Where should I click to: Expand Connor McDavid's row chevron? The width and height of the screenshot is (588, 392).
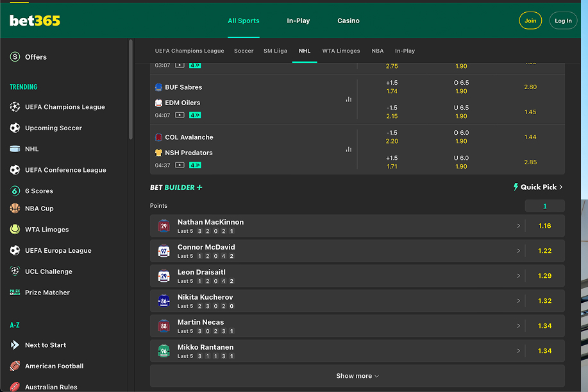[x=518, y=251]
